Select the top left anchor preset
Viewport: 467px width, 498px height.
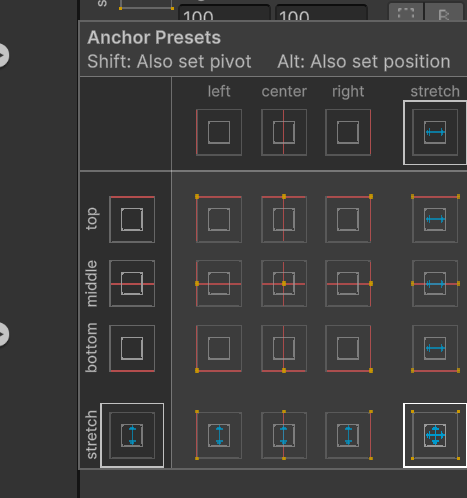click(x=219, y=219)
